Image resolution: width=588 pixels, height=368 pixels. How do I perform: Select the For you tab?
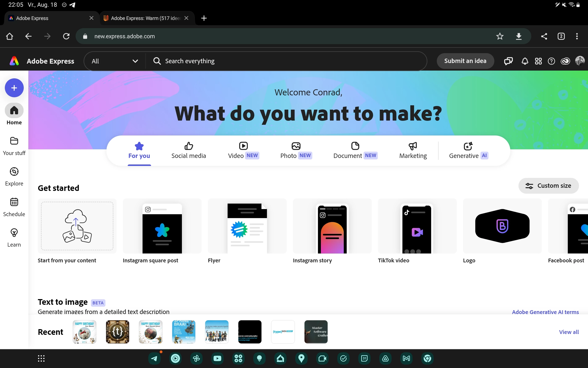(139, 151)
